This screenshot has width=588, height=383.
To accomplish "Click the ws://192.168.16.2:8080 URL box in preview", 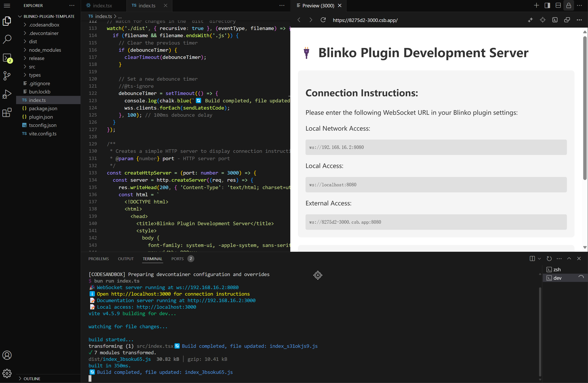I will coord(436,147).
